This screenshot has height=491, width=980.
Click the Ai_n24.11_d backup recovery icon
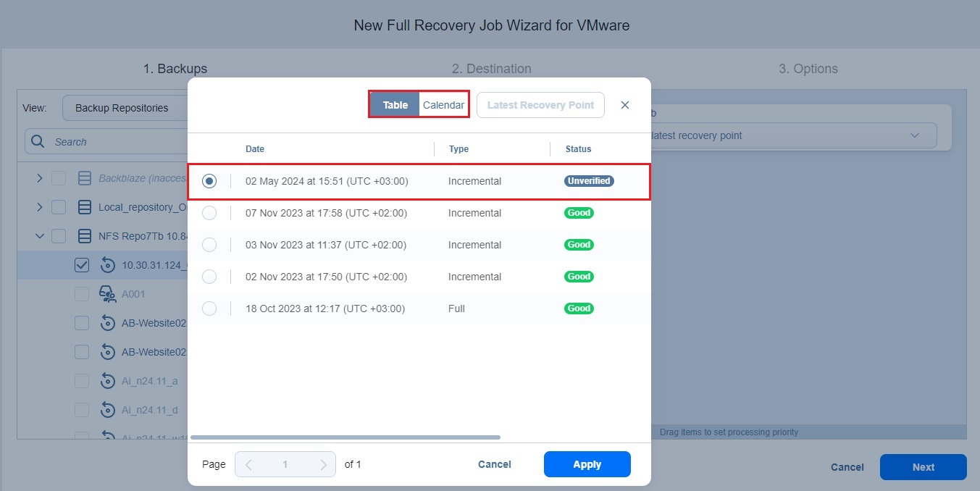107,410
